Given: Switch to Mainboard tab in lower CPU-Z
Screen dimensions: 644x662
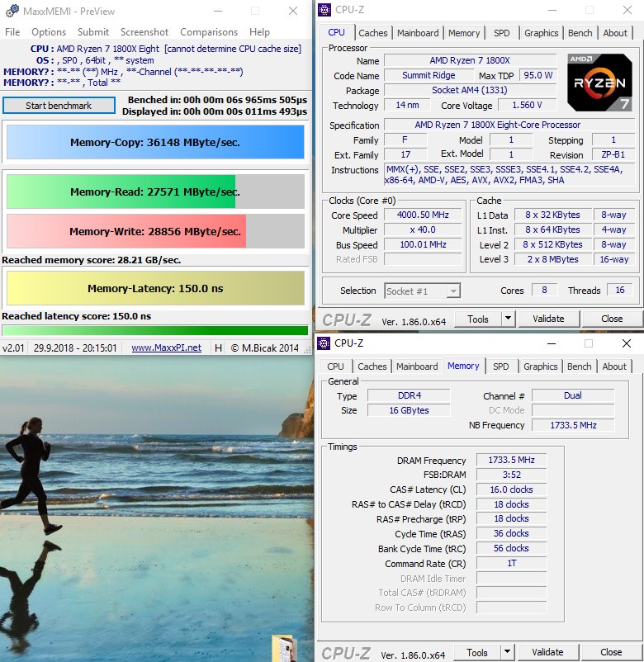Looking at the screenshot, I should 417,366.
